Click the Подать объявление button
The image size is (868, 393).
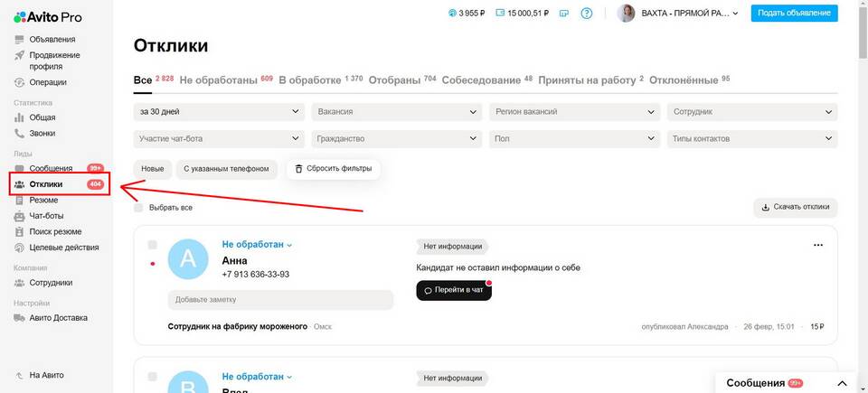[794, 13]
